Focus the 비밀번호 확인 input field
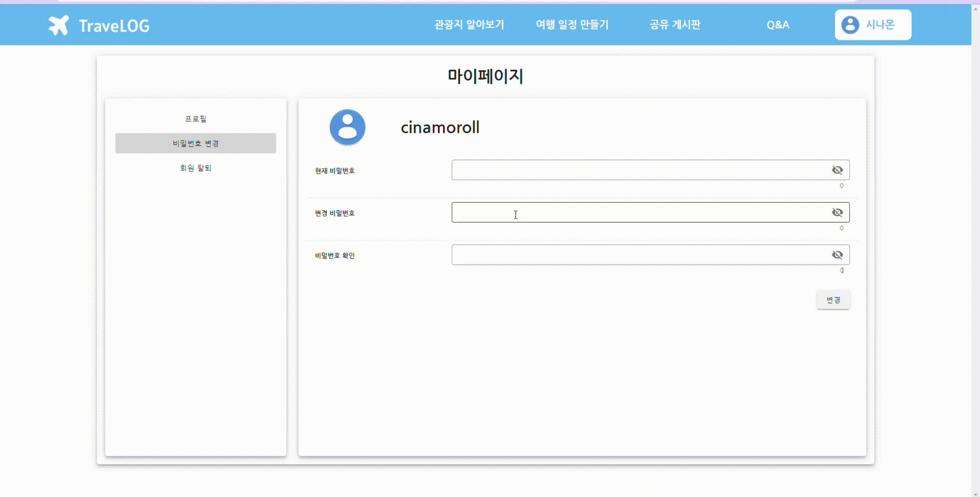Image resolution: width=980 pixels, height=497 pixels. click(639, 255)
